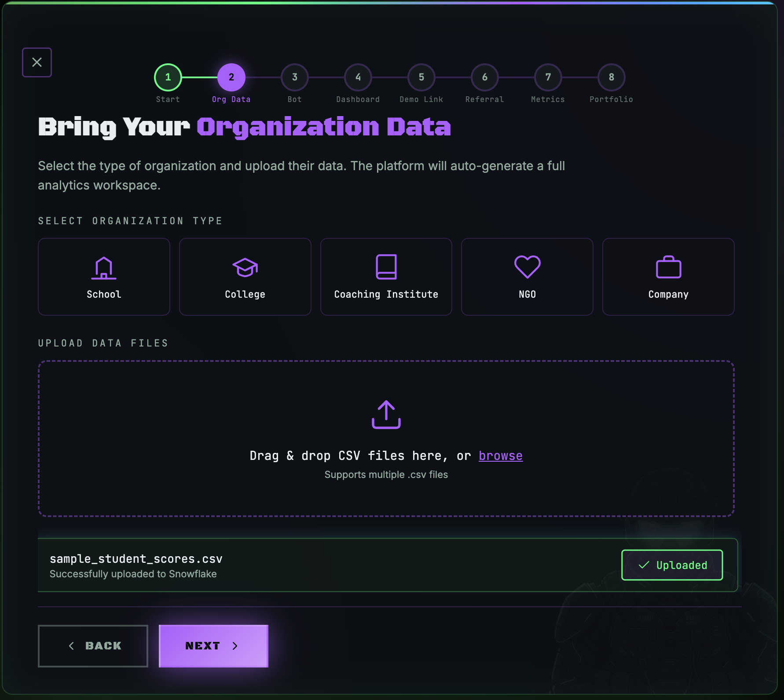Click the Uploaded status badge
784x700 pixels.
click(x=672, y=565)
